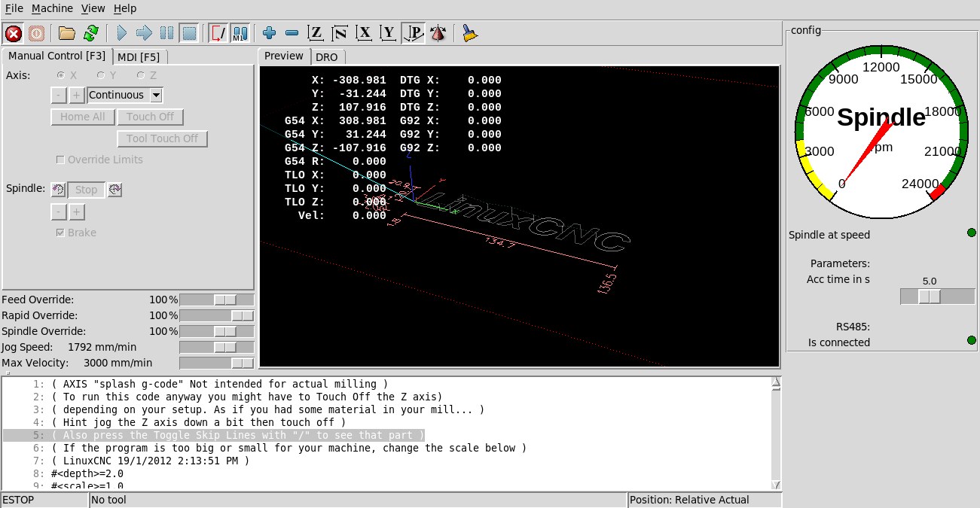Zoom out with the minus icon

pyautogui.click(x=292, y=33)
